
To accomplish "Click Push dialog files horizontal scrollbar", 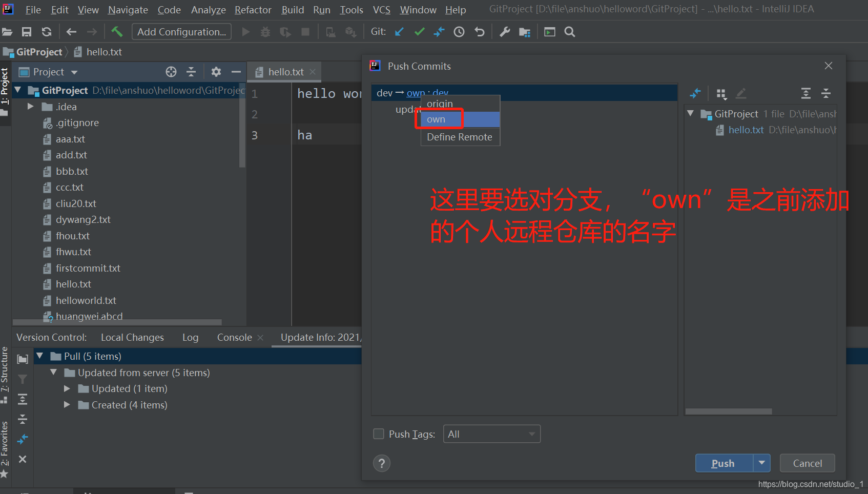I will pyautogui.click(x=729, y=411).
